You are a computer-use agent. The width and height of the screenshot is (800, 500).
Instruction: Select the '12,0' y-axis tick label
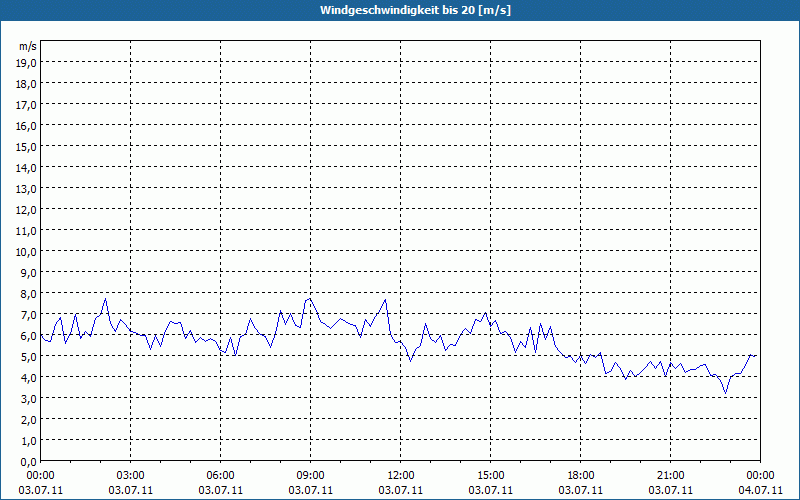click(27, 210)
